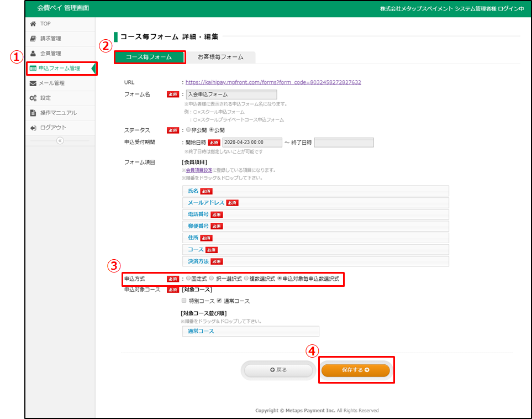
Task: Select the 非公開 status radio button
Action: coord(188,130)
